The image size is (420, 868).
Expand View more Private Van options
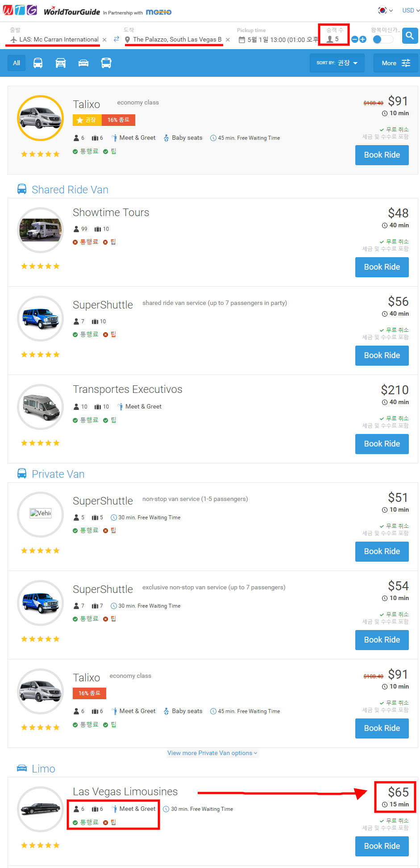tap(212, 753)
